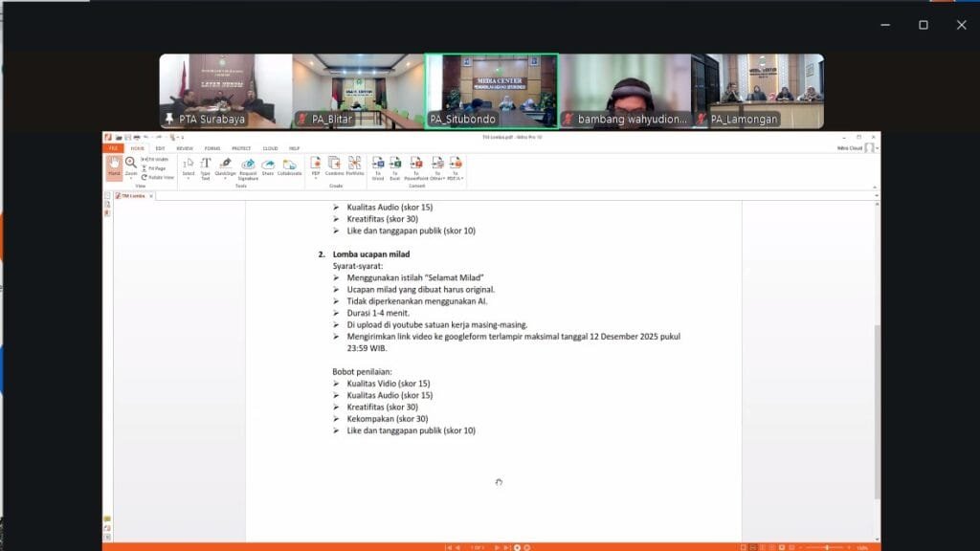Select the PA_Situbondo video thumbnail

pyautogui.click(x=492, y=91)
